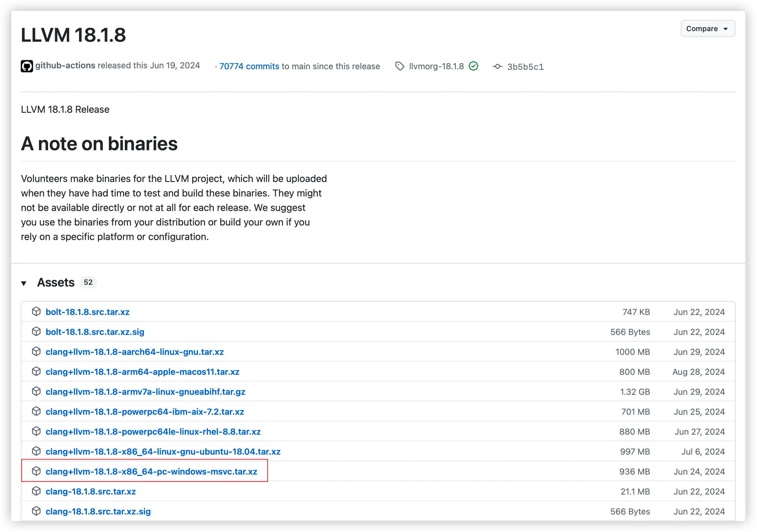Screen dimensions: 757x532
Task: Download clang+llvm armv7a-linux-gnueabihf tar.gz
Action: pos(145,392)
